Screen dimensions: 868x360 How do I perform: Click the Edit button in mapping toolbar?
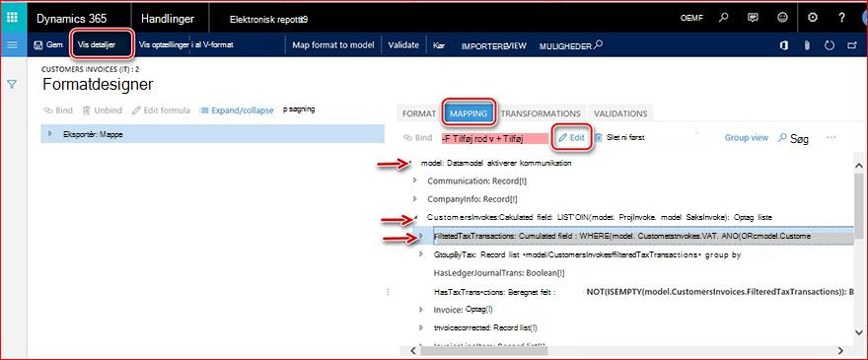[x=572, y=138]
